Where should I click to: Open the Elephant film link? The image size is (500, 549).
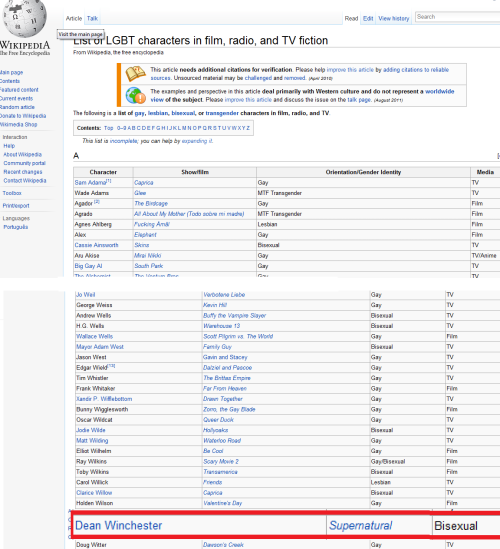[x=145, y=235]
